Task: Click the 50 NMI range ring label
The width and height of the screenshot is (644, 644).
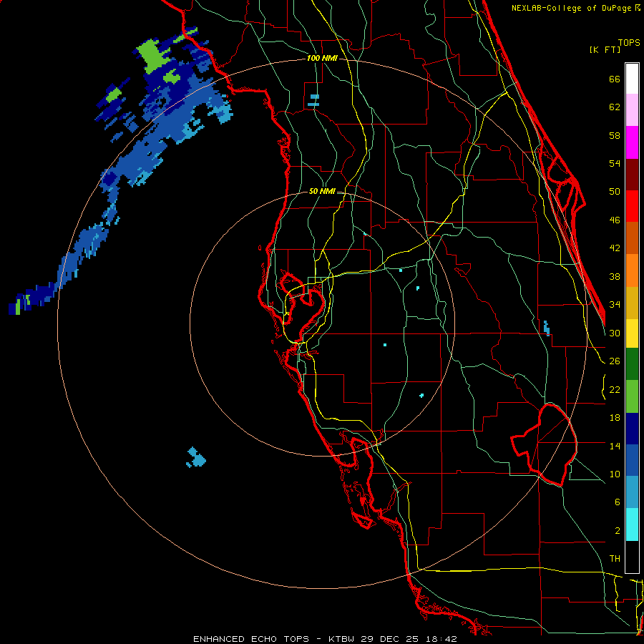Action: 322,191
